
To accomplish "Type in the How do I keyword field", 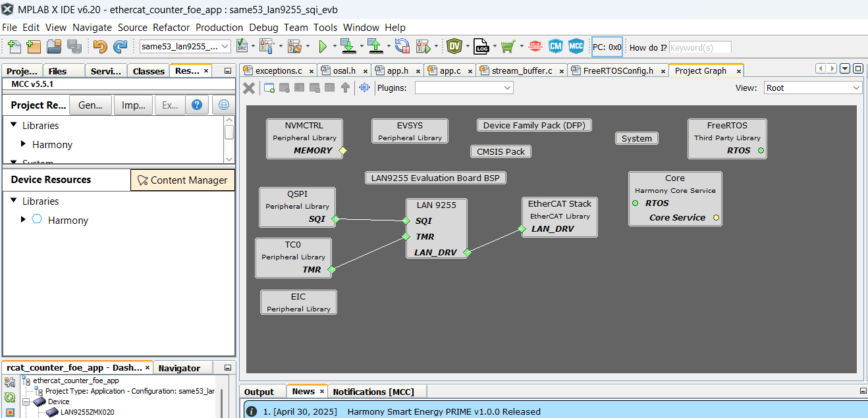I will click(x=700, y=47).
